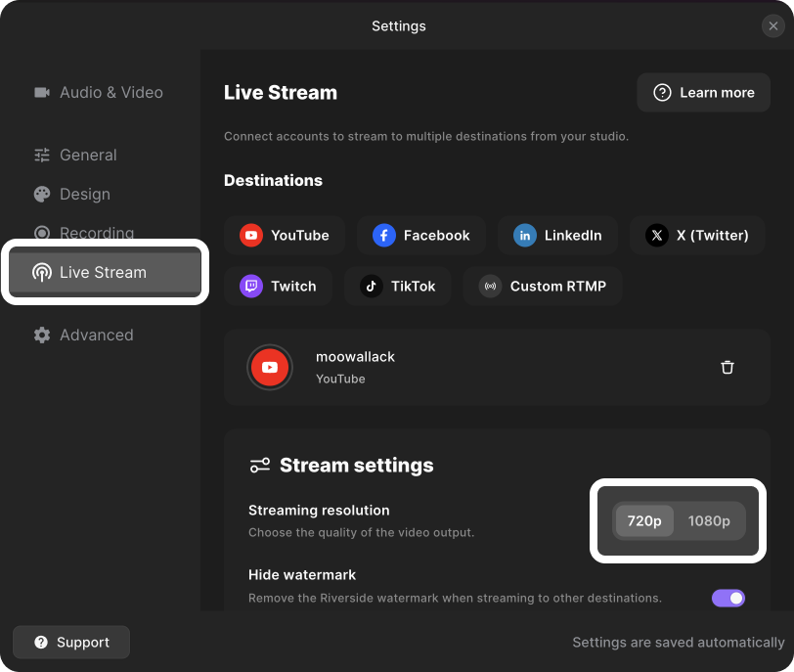
Task: Switch streaming resolution to 1080p
Action: 709,521
